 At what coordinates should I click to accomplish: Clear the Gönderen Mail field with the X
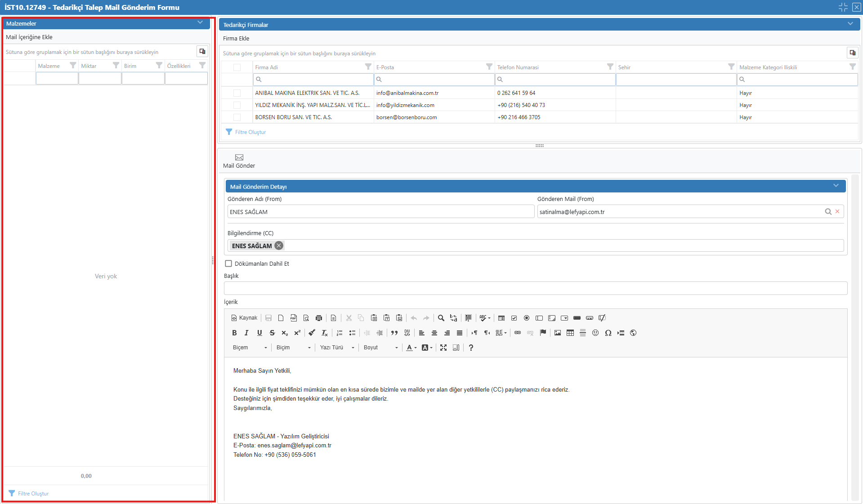[837, 212]
